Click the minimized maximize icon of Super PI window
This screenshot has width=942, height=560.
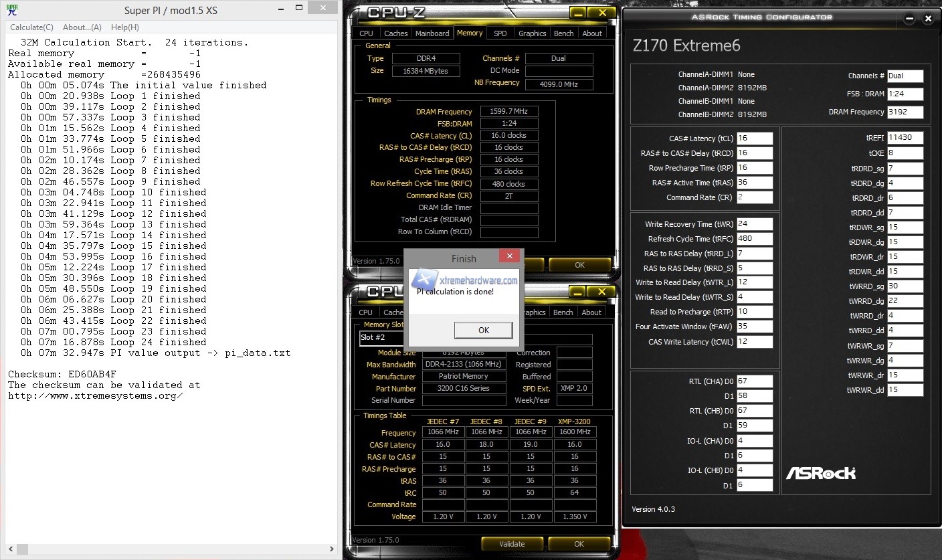pyautogui.click(x=298, y=6)
